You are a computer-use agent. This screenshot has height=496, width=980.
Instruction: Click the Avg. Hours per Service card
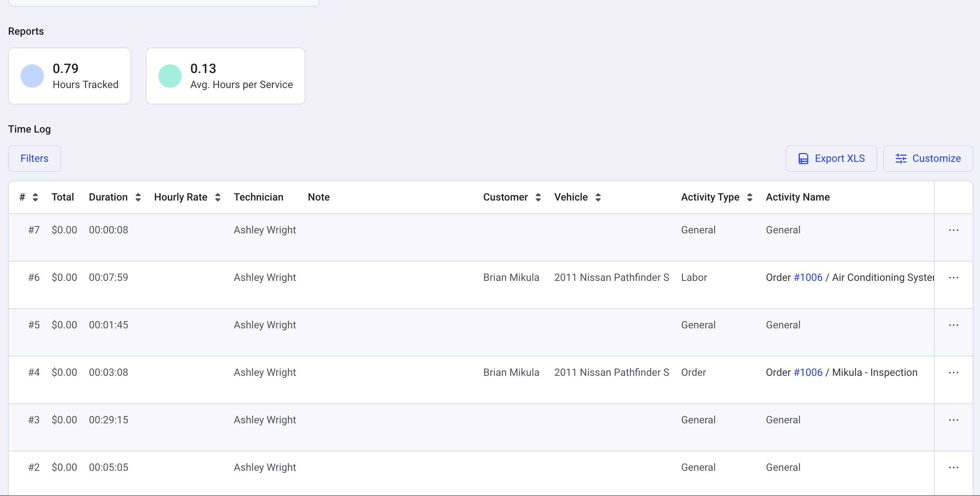(225, 76)
